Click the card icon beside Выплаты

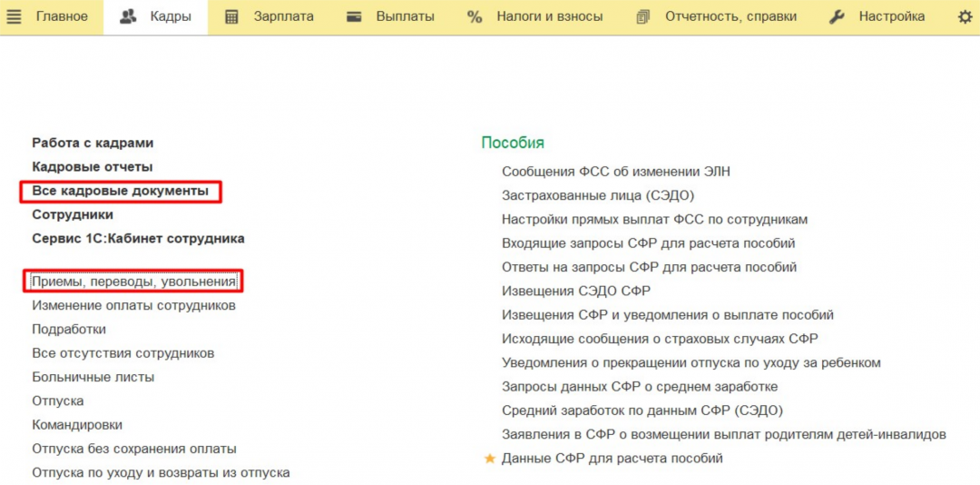coord(355,17)
